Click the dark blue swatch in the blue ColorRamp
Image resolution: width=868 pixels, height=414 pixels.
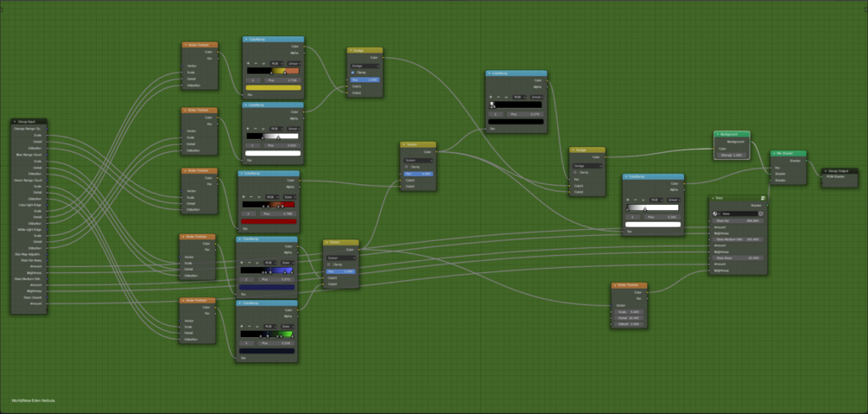point(267,287)
